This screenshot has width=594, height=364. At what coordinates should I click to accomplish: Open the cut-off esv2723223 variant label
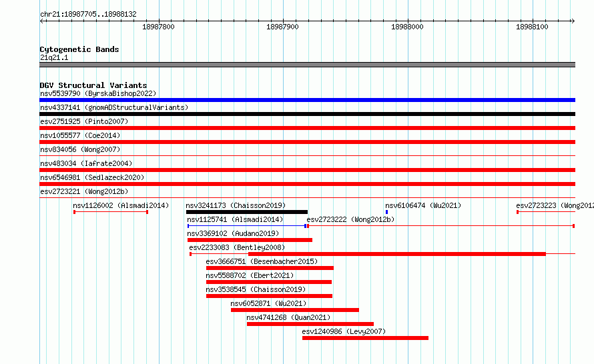[555, 205]
